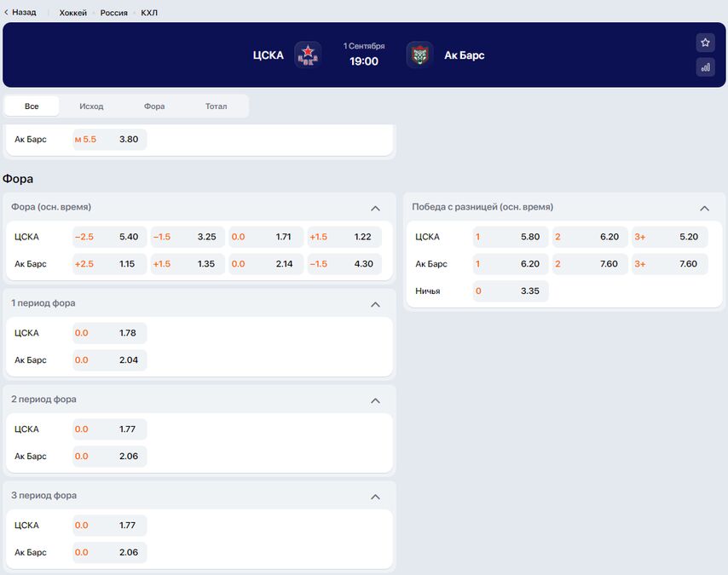
Task: Bet Ак Барс handicap 0.0 at 2.14
Action: [266, 263]
